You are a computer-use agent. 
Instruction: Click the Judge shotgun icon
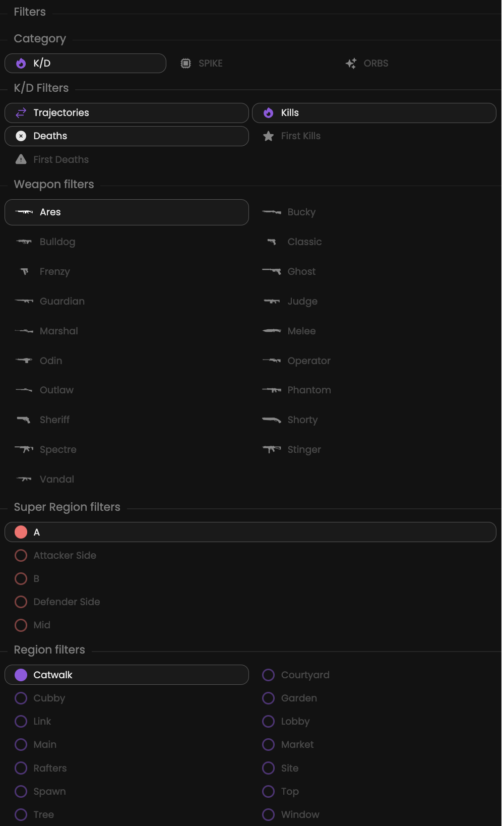point(272,301)
